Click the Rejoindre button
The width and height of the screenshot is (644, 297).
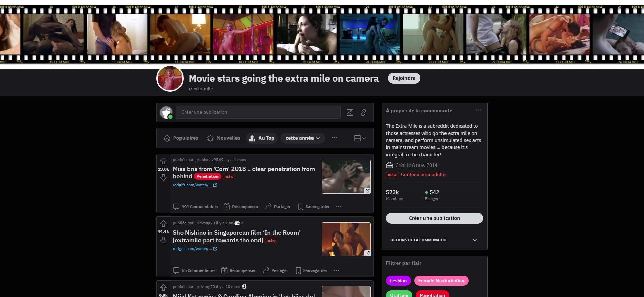404,78
